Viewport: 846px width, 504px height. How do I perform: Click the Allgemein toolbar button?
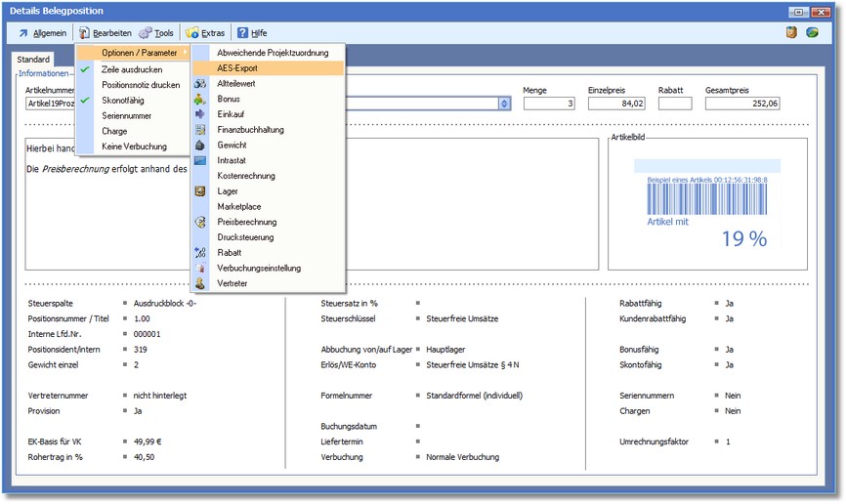coord(42,33)
